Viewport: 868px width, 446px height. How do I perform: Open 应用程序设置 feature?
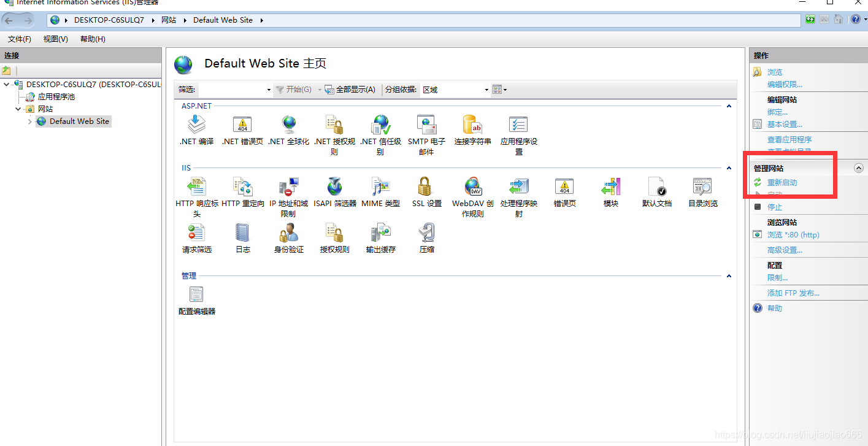519,135
